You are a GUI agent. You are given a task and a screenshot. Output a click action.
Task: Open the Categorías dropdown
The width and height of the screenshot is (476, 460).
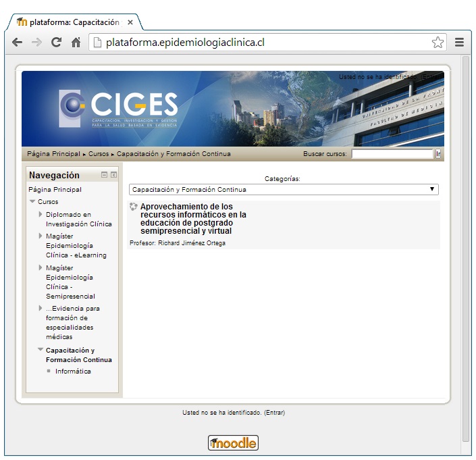tap(284, 190)
